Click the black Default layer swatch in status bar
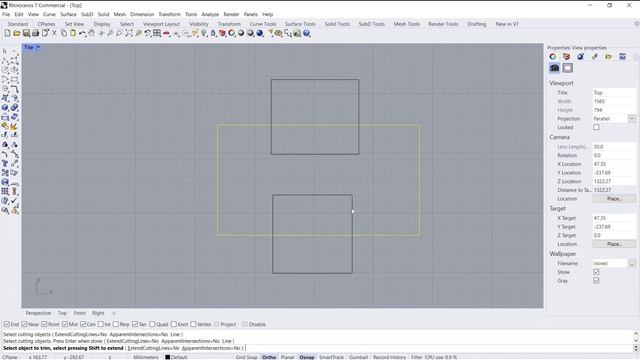The height and width of the screenshot is (360, 640). [167, 357]
